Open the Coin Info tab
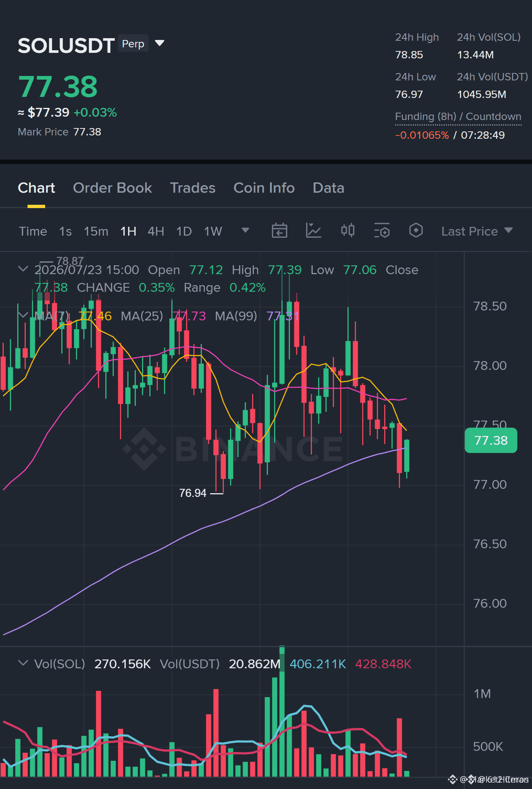This screenshot has width=532, height=789. tap(264, 188)
